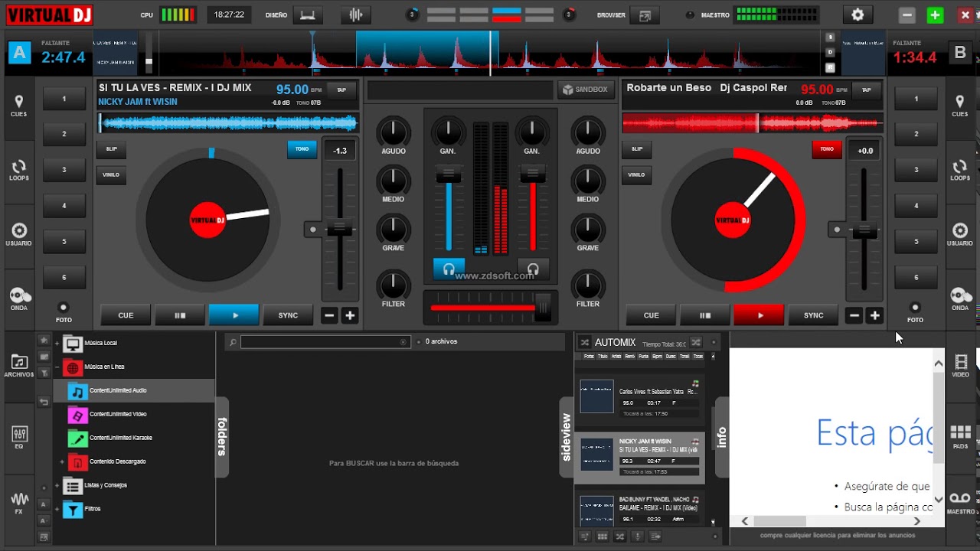Toggle VINILO mode on left deck

pos(111,175)
